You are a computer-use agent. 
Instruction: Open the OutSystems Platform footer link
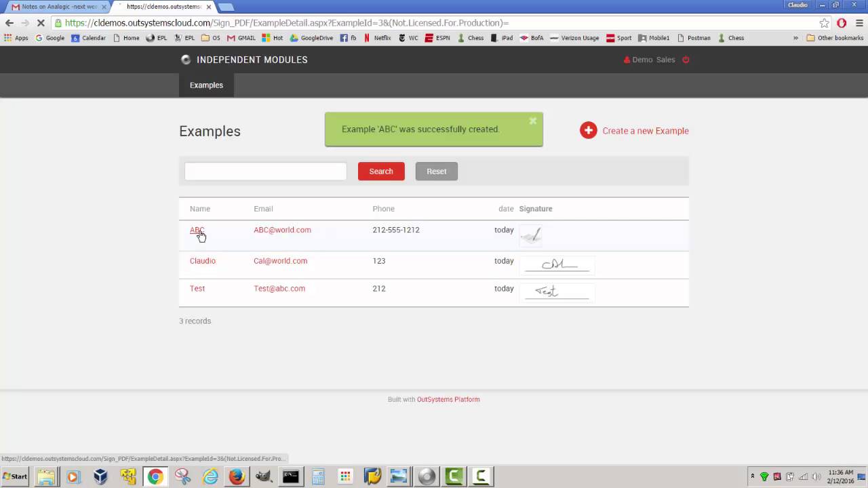tap(448, 400)
